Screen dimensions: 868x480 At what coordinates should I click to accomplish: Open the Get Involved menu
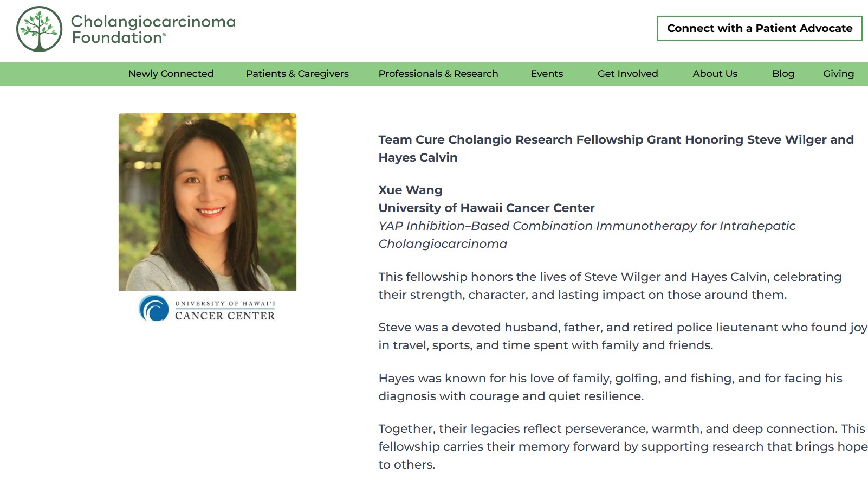point(627,74)
